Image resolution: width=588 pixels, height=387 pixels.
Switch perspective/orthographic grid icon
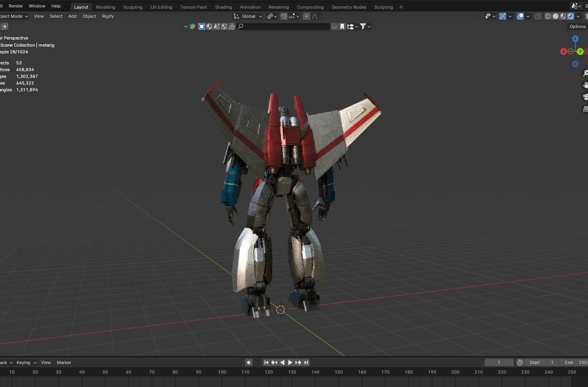585,109
